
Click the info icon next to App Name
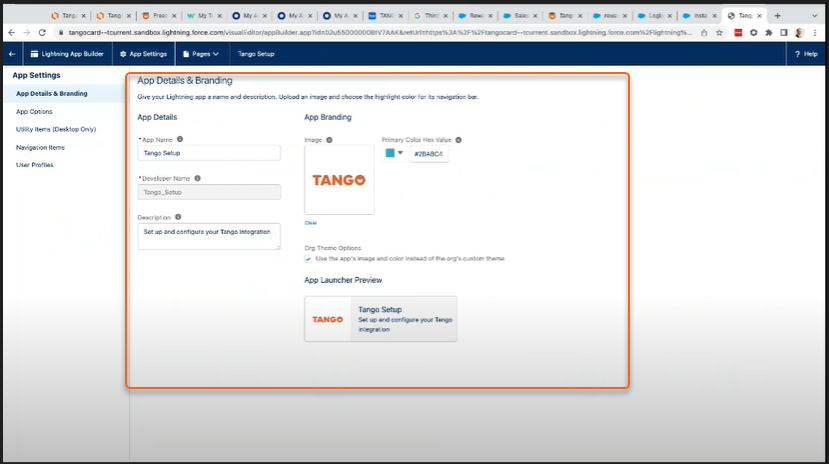click(180, 139)
